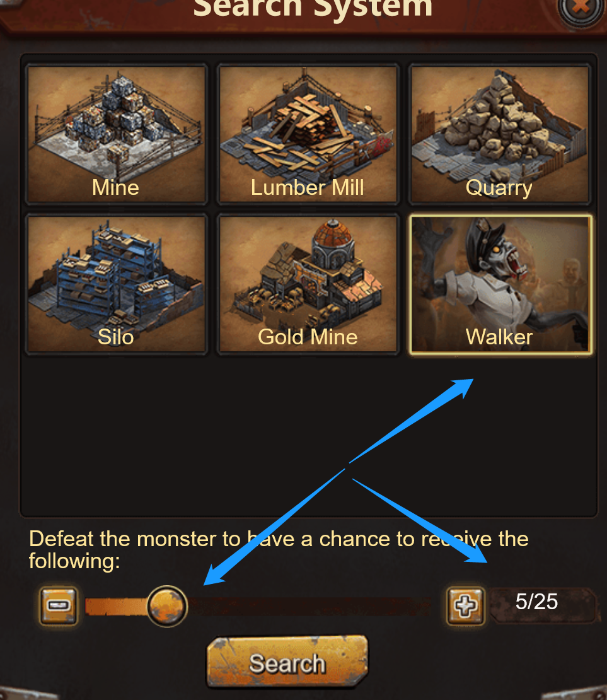Viewport: 607px width, 700px height.
Task: Click the "Mine" text label
Action: tap(115, 187)
